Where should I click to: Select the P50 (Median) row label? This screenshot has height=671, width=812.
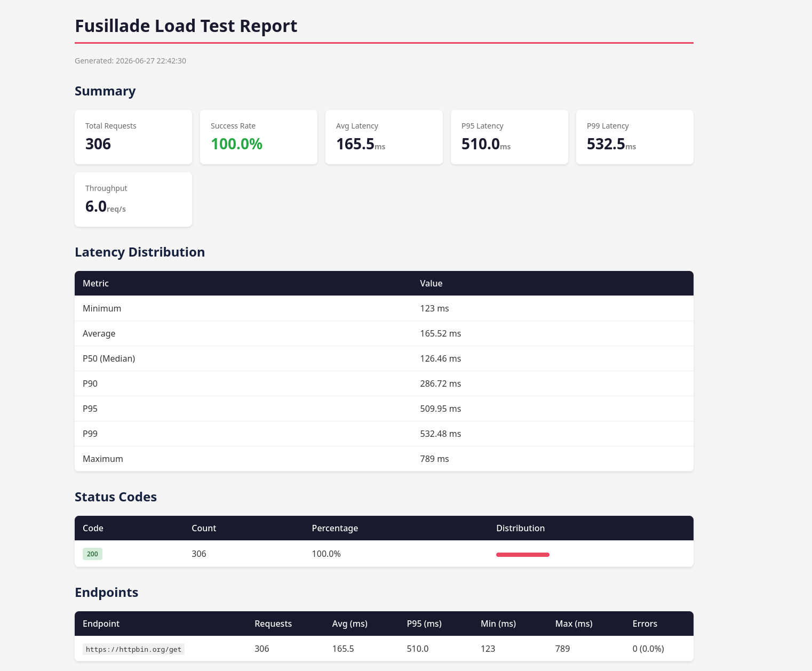pyautogui.click(x=109, y=358)
